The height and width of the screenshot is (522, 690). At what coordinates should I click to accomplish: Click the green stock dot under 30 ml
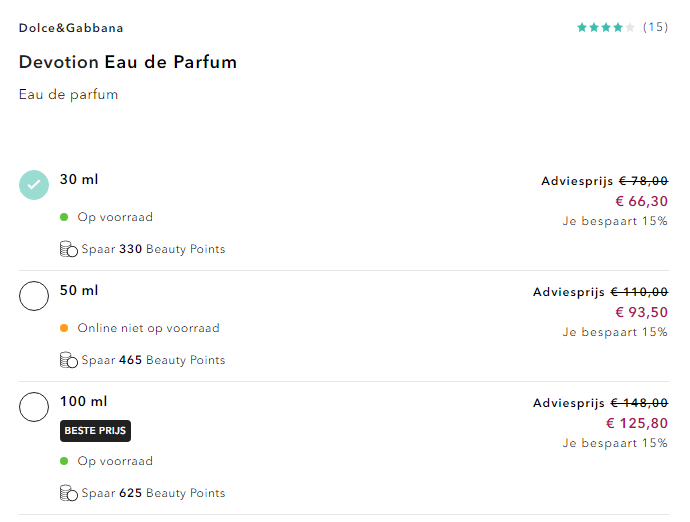click(x=64, y=217)
